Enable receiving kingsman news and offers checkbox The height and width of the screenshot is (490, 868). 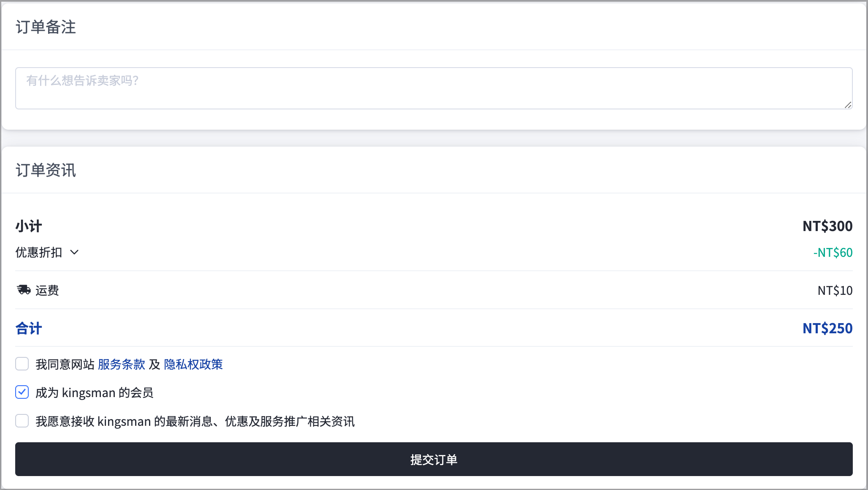pos(22,421)
